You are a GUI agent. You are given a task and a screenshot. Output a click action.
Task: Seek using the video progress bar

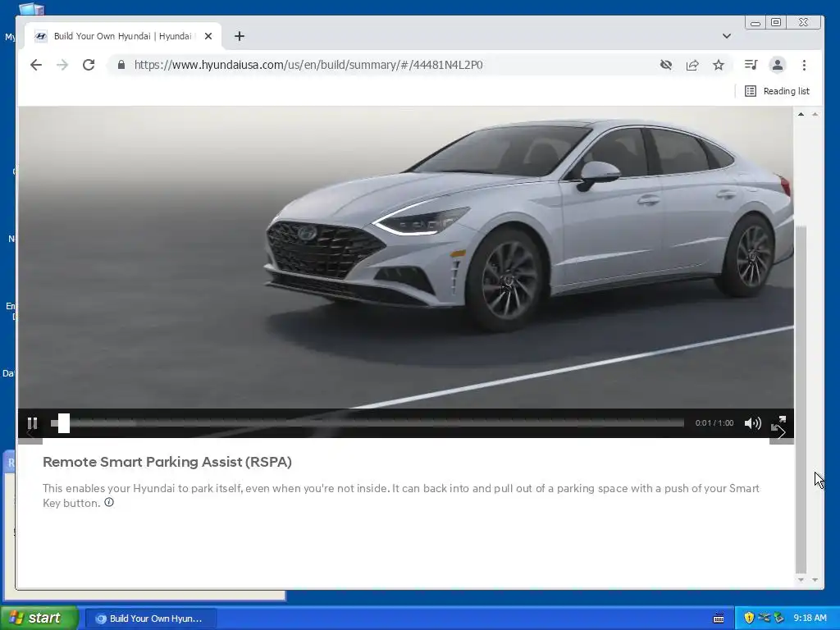point(367,423)
